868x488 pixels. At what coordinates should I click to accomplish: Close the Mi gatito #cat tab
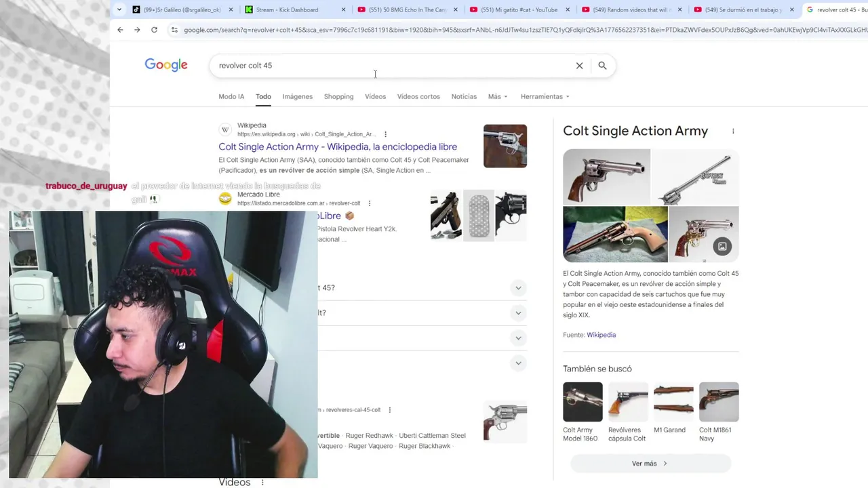pyautogui.click(x=568, y=9)
